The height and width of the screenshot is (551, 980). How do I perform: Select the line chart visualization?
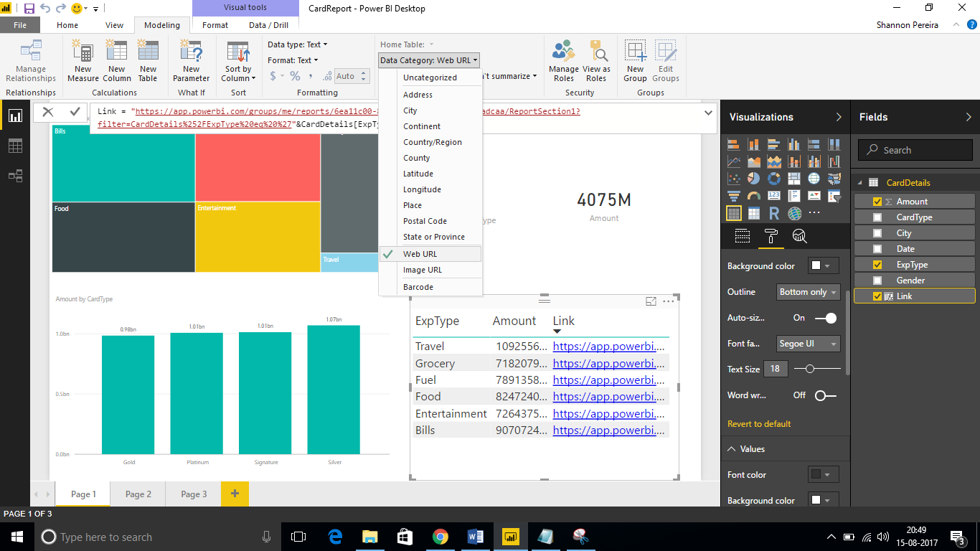pos(734,161)
